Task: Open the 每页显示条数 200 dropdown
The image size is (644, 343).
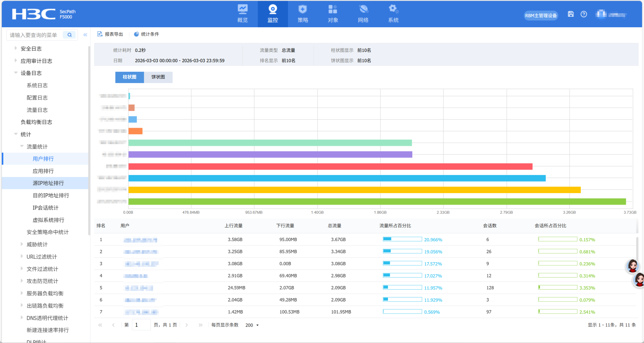Action: [252, 325]
